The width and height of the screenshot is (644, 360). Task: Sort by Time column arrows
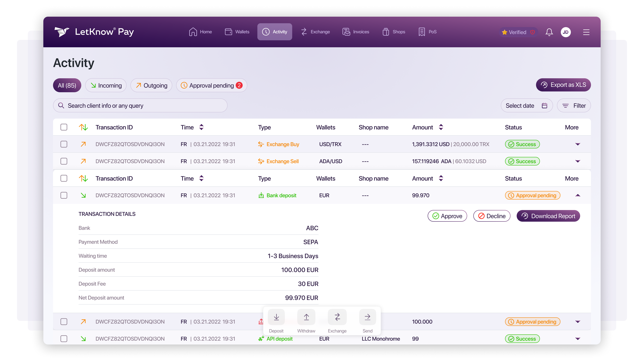201,127
